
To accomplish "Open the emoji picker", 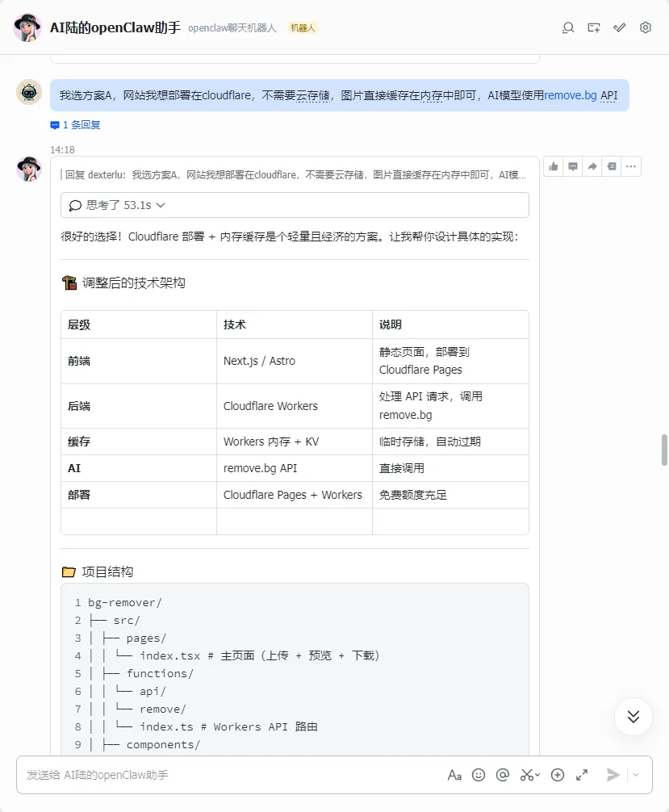I will (x=479, y=775).
